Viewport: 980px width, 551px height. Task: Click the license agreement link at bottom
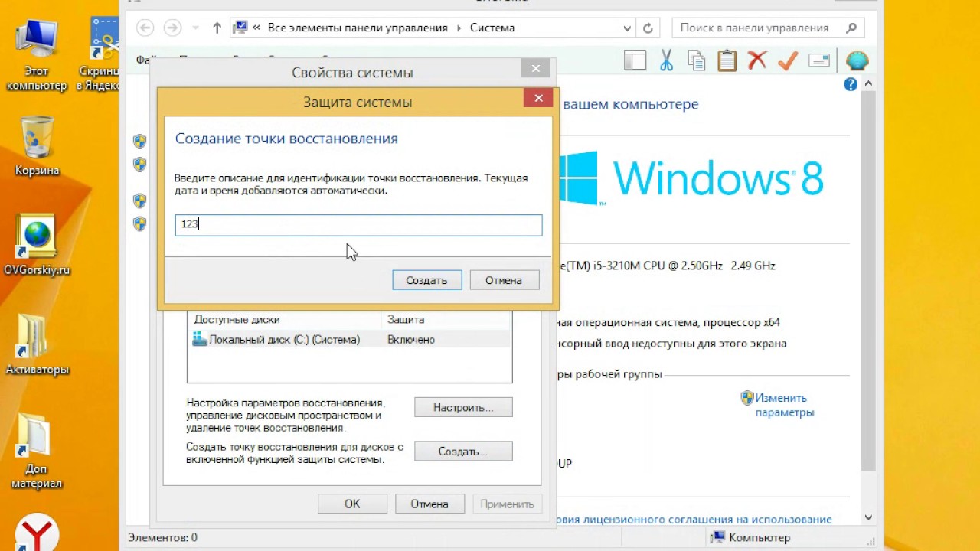point(695,520)
